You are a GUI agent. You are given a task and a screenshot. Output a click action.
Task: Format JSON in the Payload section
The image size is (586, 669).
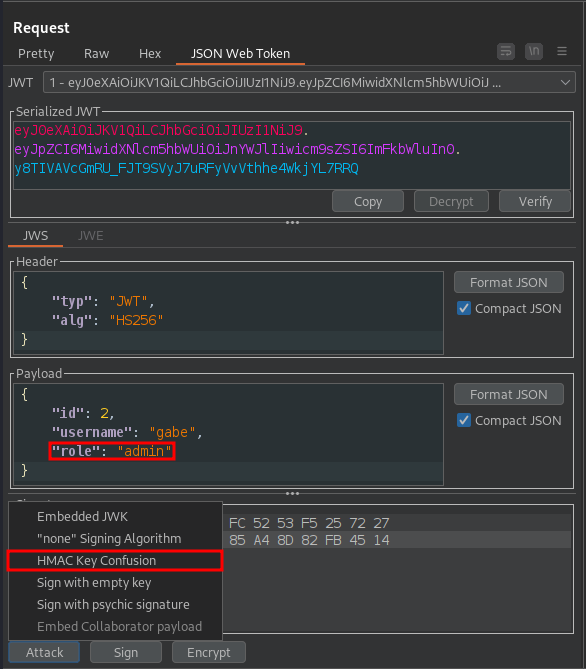tap(509, 394)
